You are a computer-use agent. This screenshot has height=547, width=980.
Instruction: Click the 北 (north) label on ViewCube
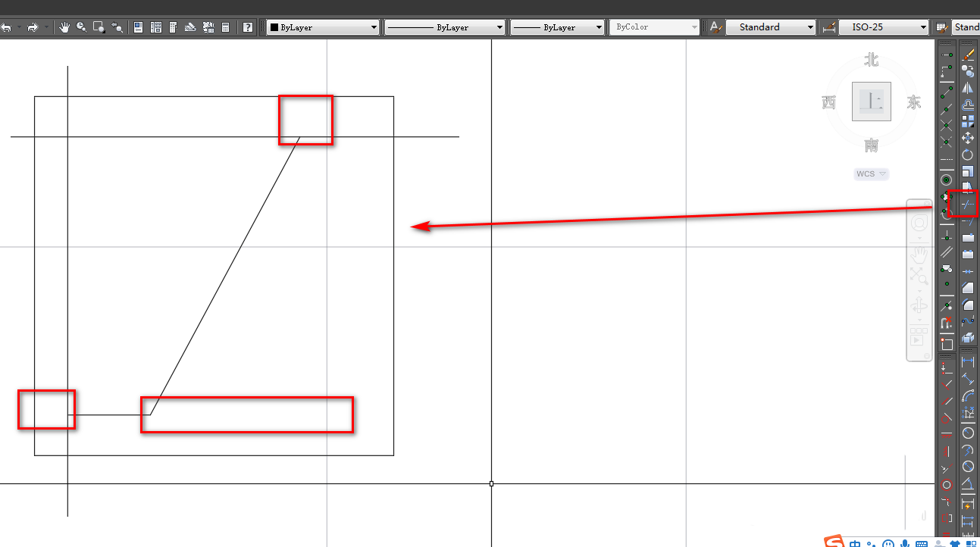872,60
